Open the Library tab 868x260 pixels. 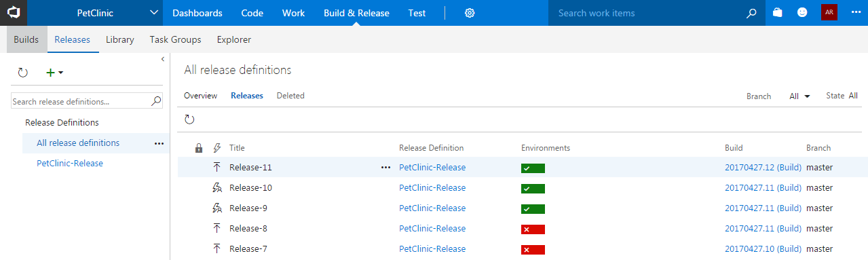coord(120,39)
